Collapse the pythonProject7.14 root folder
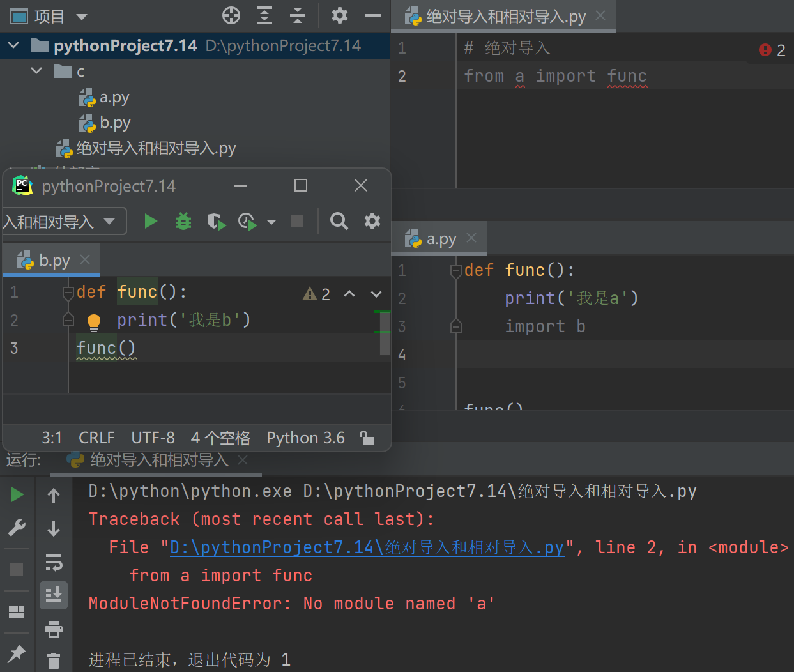The width and height of the screenshot is (794, 672). pyautogui.click(x=13, y=45)
